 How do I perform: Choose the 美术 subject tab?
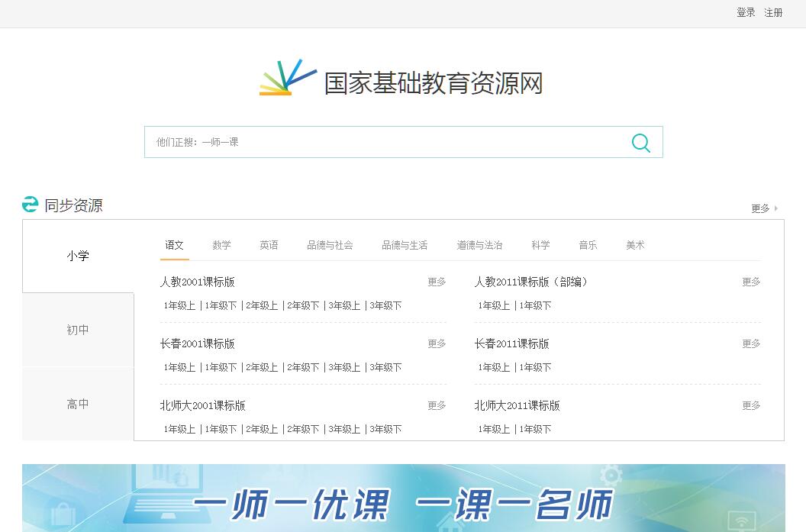click(635, 245)
